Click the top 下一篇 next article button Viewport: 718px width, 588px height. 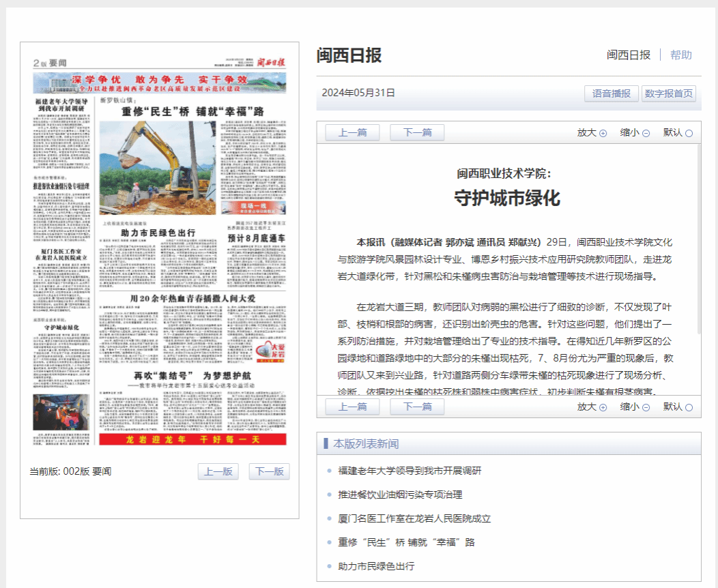tap(417, 132)
